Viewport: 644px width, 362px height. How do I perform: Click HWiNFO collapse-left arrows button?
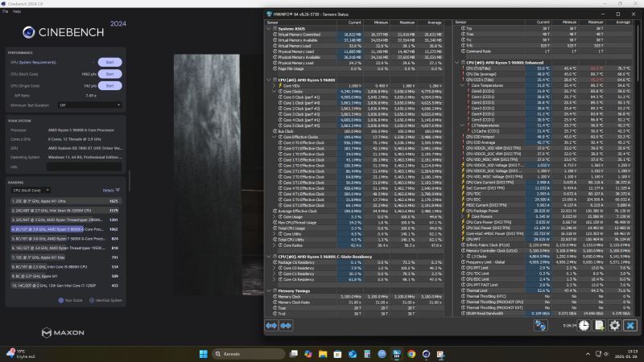click(x=271, y=326)
